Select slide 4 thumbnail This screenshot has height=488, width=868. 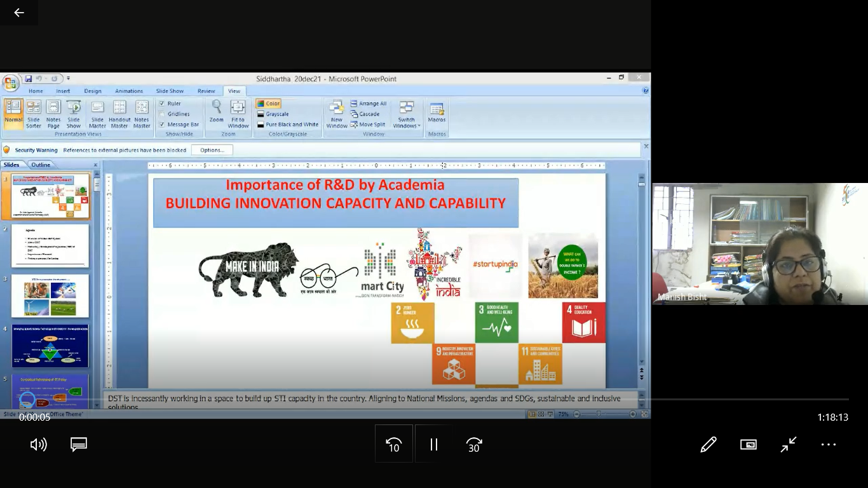(x=50, y=346)
